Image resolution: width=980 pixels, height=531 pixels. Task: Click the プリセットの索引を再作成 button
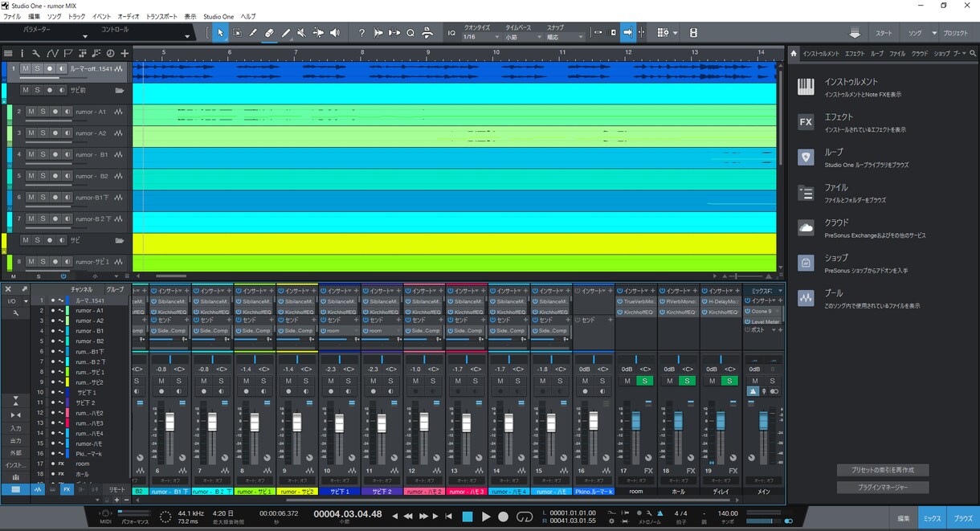(x=883, y=470)
